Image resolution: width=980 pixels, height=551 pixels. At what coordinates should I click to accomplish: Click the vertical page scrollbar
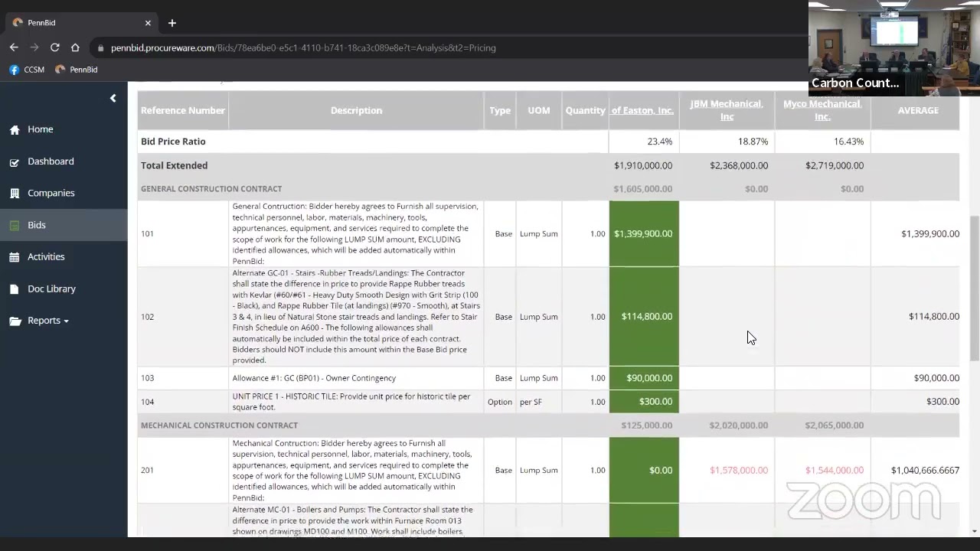(975, 287)
